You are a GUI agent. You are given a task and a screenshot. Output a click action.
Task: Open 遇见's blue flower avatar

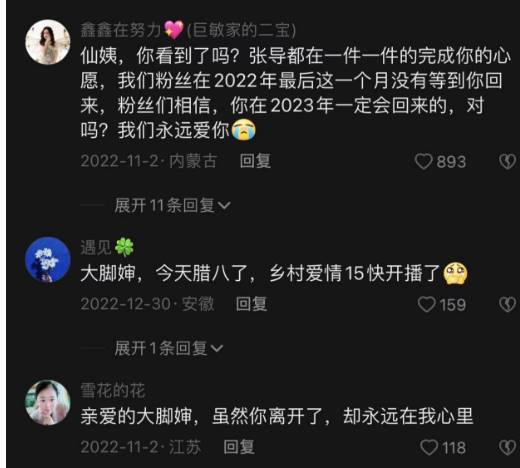tap(48, 260)
